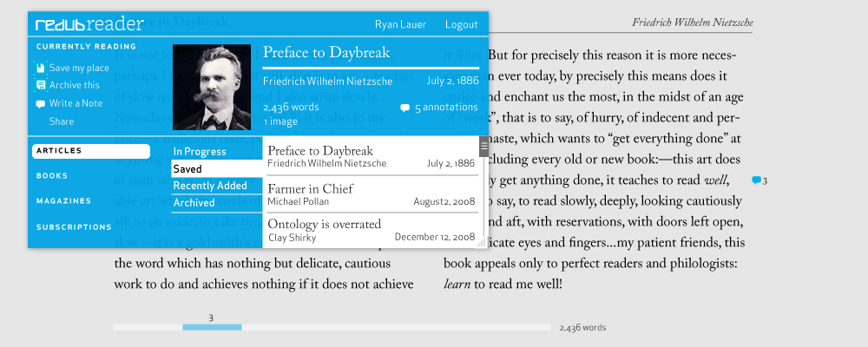Viewport: 868px width, 347px height.
Task: Open the Farmer in Chief article
Action: (371, 194)
